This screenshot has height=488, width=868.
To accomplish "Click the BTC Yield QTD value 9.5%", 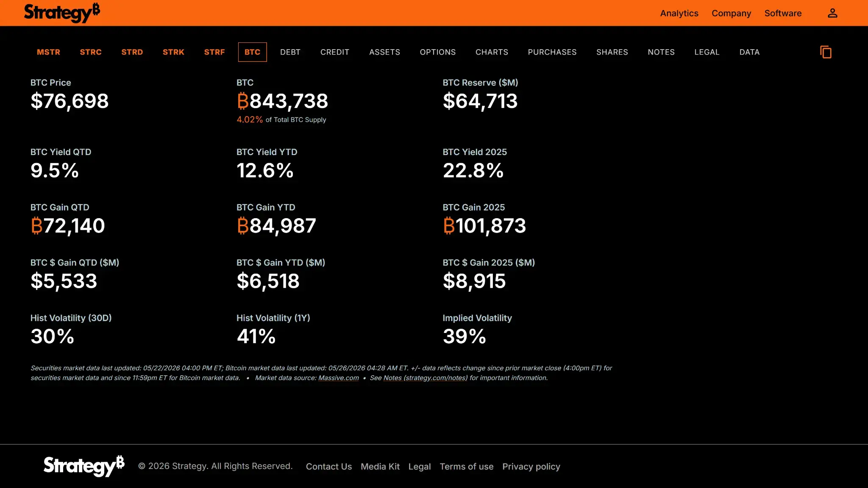I will point(55,170).
